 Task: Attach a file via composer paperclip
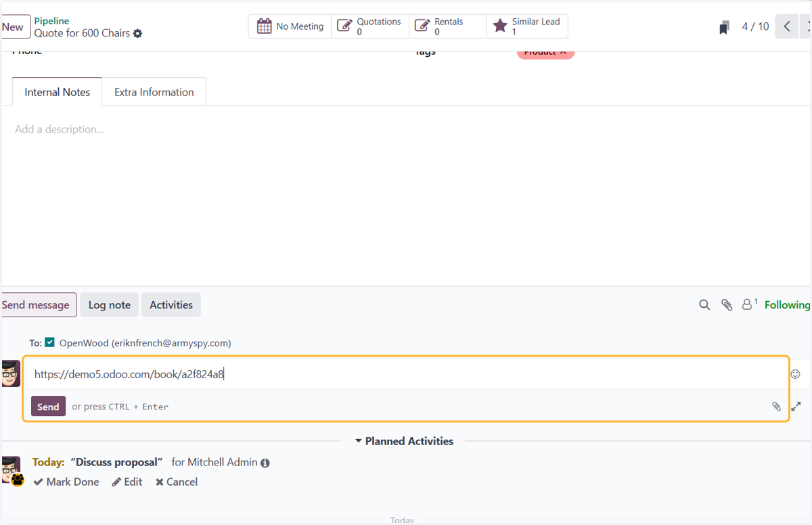777,407
